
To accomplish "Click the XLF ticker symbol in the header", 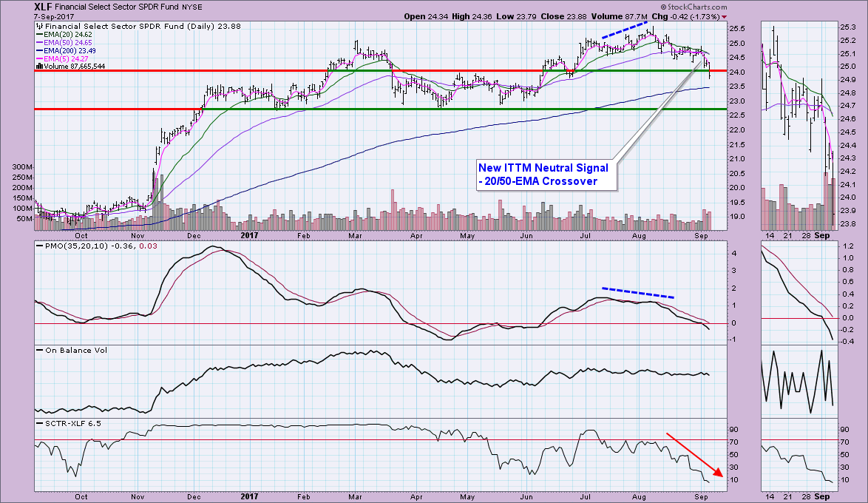I will 43,7.
